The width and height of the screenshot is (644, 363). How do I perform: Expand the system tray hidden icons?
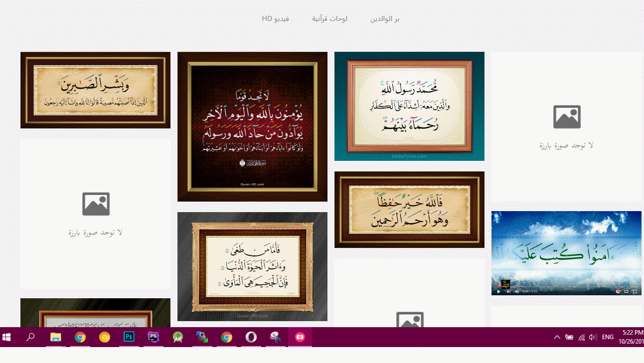[557, 337]
